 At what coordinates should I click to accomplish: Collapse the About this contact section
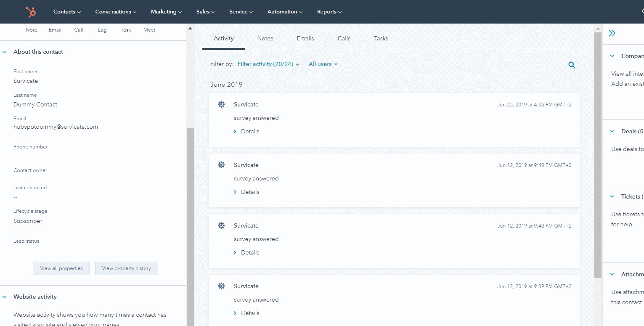coord(5,52)
